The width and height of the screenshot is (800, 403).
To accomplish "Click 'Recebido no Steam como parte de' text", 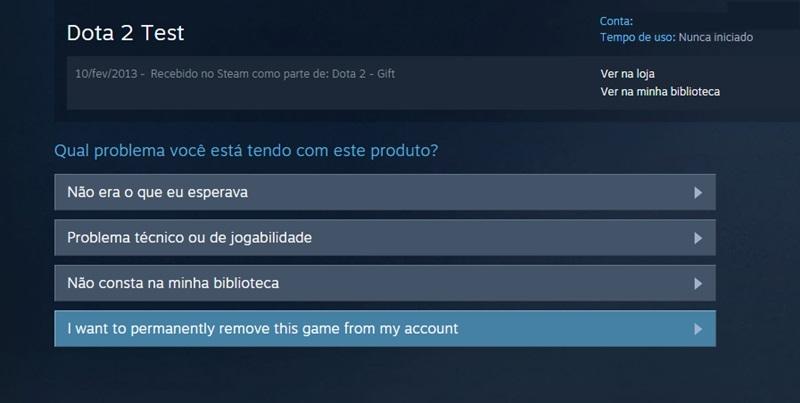I will tap(239, 74).
